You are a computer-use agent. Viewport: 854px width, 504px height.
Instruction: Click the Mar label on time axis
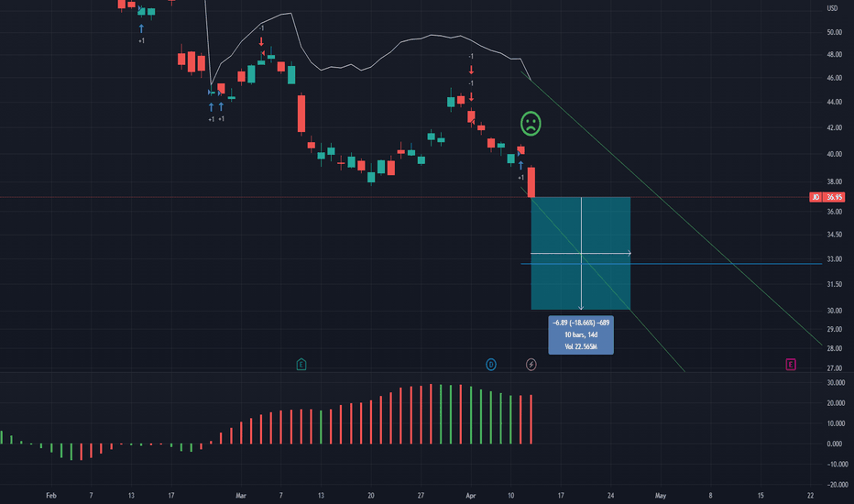[241, 496]
